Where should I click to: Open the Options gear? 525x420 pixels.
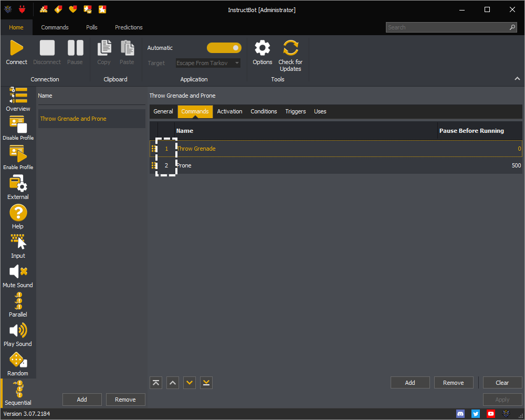(x=262, y=48)
